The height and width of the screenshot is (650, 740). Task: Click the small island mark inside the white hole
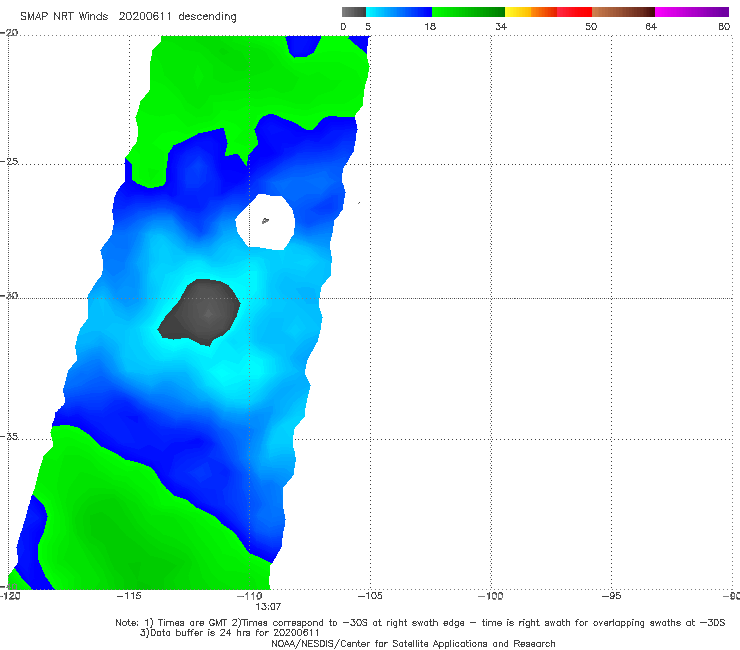(x=265, y=220)
